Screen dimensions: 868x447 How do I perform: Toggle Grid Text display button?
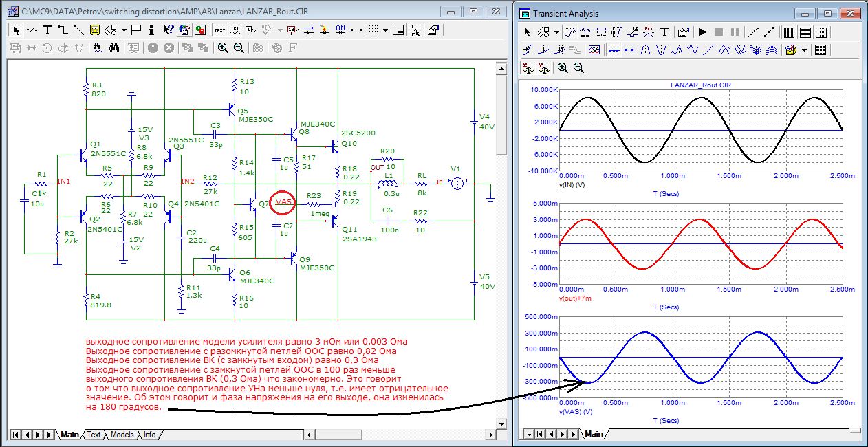pos(220,30)
